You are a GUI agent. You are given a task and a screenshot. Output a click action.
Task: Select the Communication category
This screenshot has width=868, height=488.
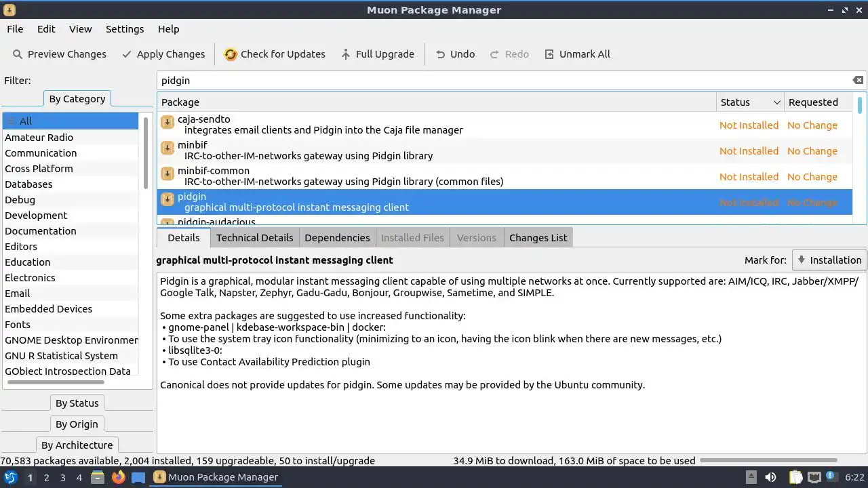(x=70, y=152)
